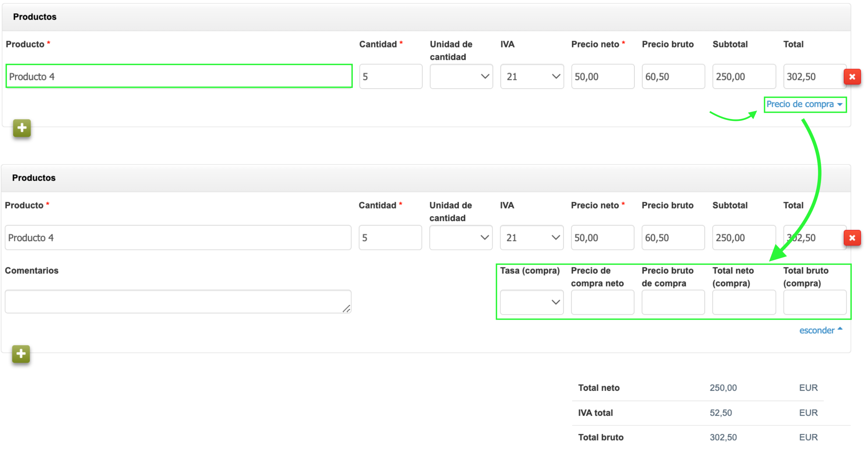
Task: Click the red delete button in upper product row
Action: click(852, 77)
